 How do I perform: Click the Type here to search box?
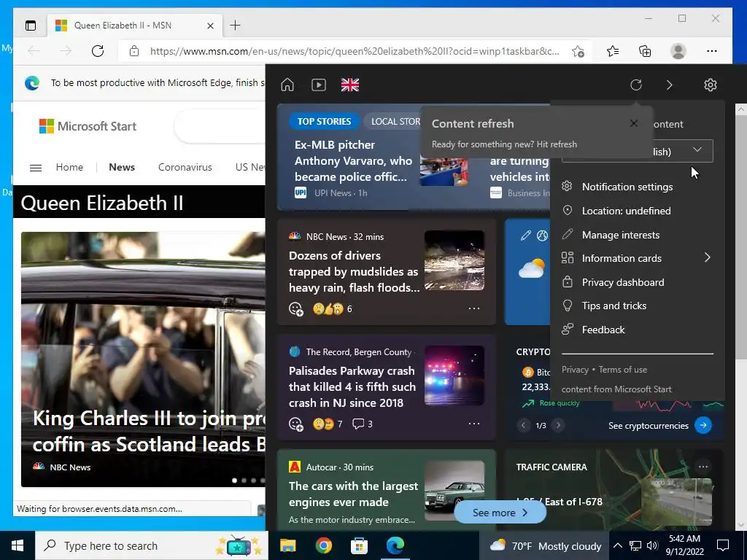click(152, 545)
